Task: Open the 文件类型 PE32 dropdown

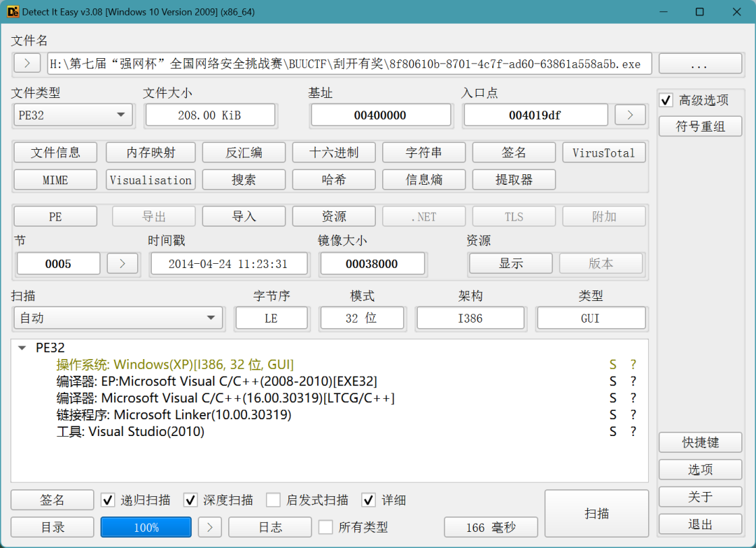Action: pyautogui.click(x=73, y=115)
